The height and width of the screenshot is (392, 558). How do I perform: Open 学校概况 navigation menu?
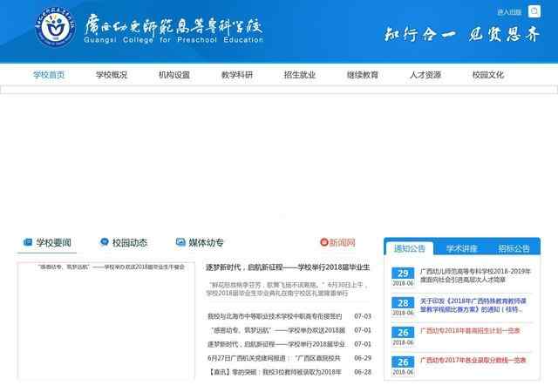112,75
